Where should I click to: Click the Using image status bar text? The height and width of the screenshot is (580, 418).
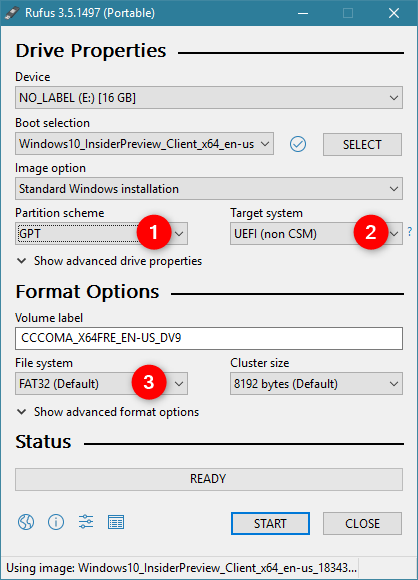(x=181, y=568)
